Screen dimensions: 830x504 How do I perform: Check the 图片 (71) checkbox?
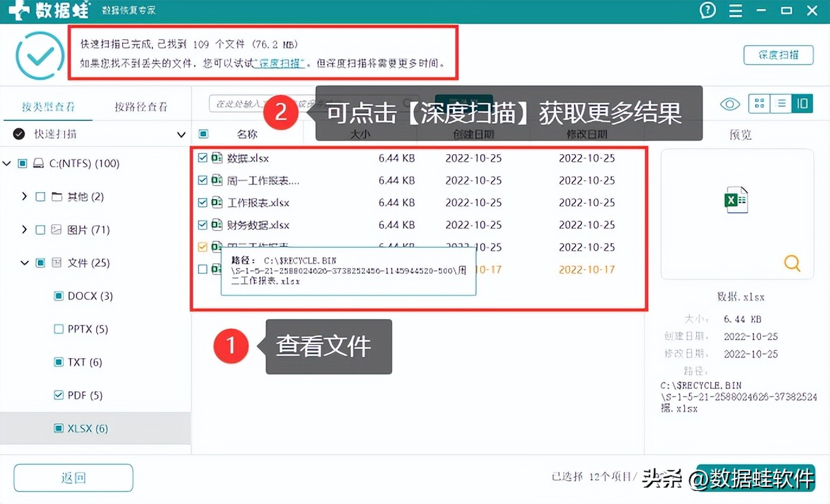40,229
